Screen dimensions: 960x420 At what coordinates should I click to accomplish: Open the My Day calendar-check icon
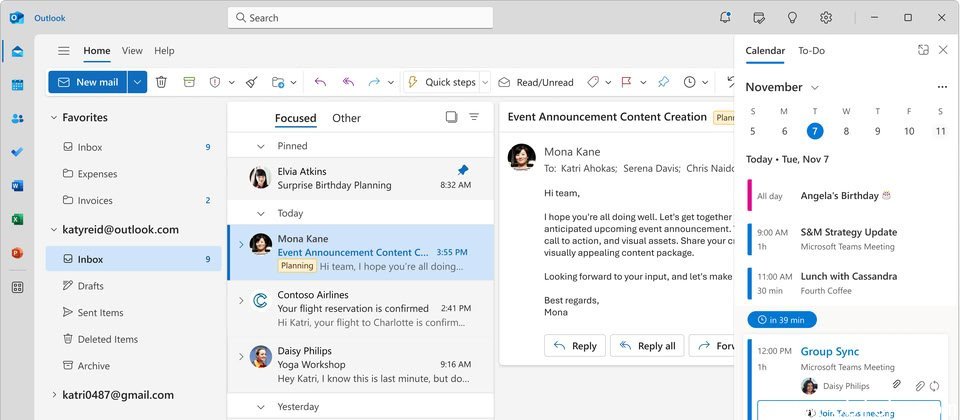click(759, 17)
